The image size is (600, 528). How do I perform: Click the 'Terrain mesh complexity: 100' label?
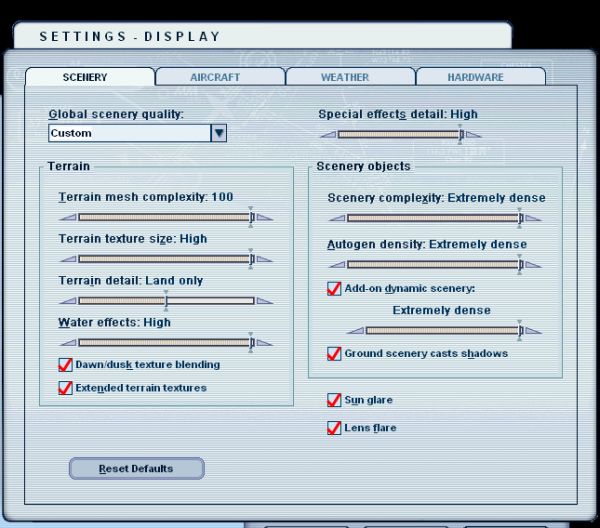pyautogui.click(x=146, y=197)
